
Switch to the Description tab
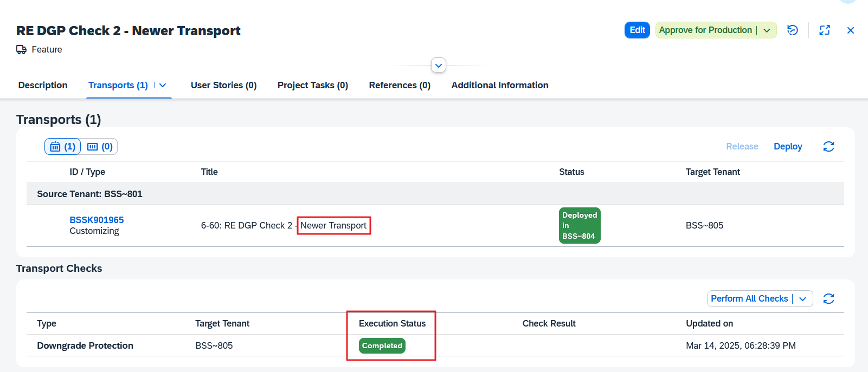click(43, 86)
